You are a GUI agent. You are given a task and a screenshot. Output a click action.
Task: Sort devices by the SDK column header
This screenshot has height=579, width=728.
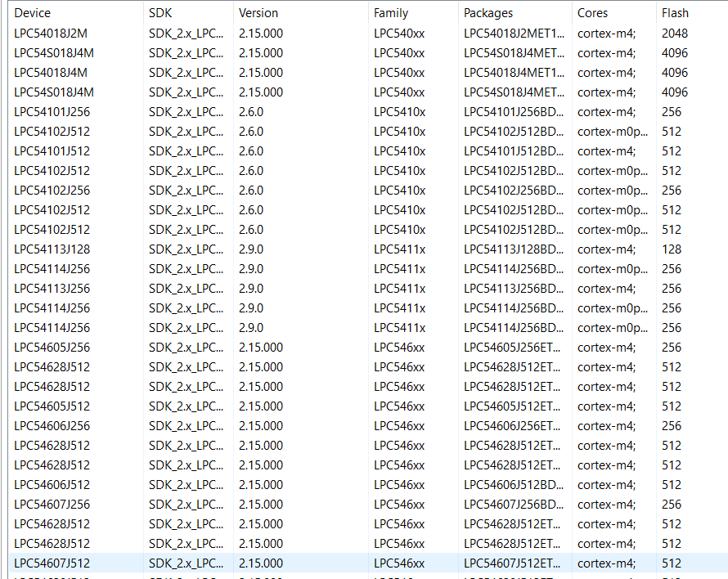pos(160,12)
